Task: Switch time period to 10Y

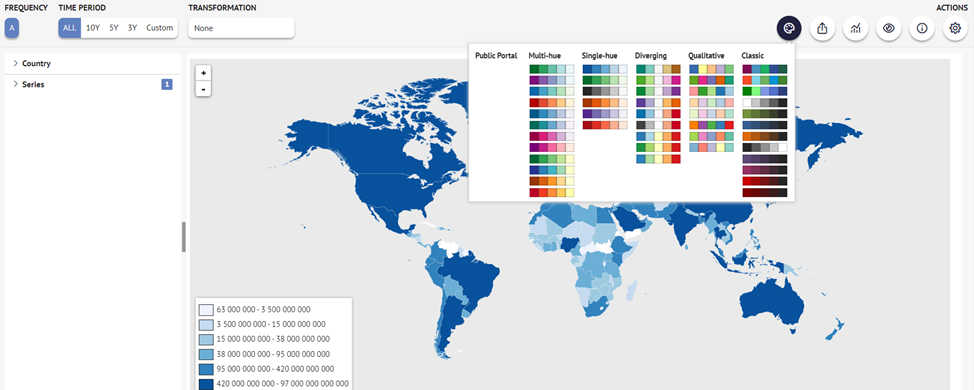Action: click(93, 28)
